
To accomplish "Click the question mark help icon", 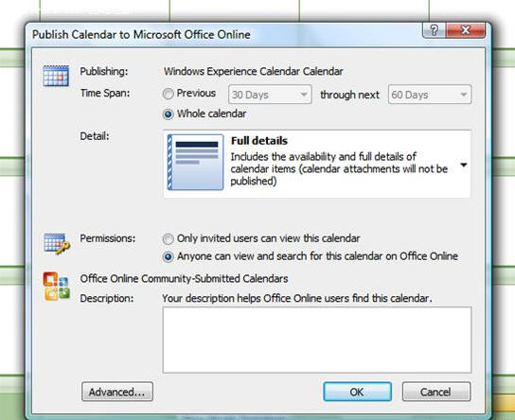I will (x=434, y=30).
